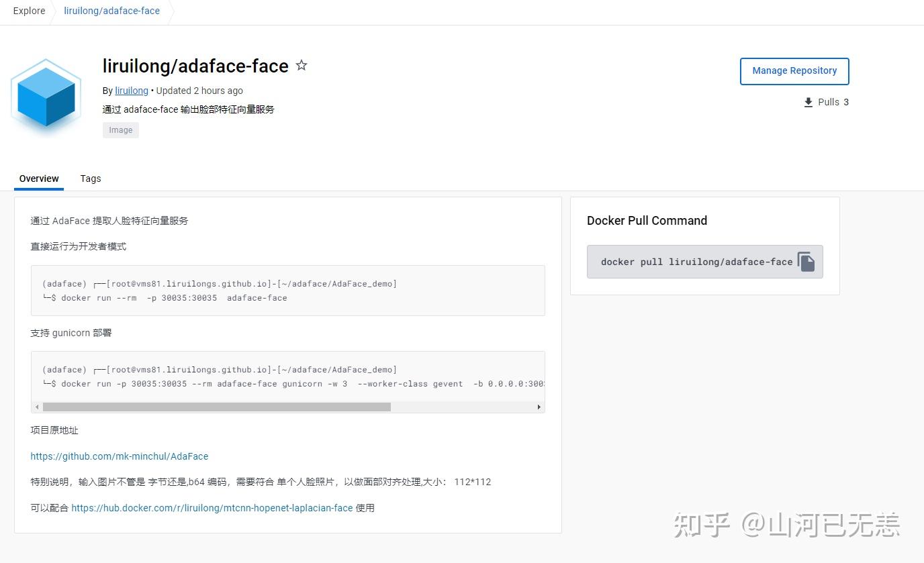Open Manage Repository

pyautogui.click(x=794, y=70)
